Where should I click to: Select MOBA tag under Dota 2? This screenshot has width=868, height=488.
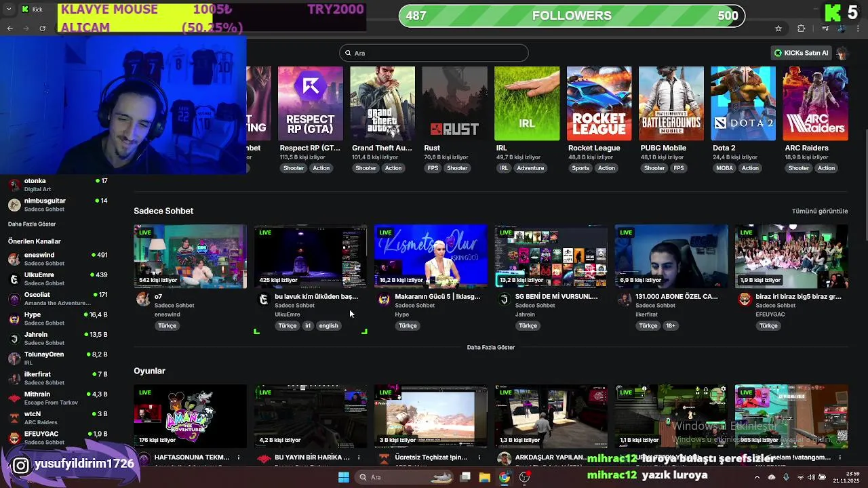tap(725, 168)
